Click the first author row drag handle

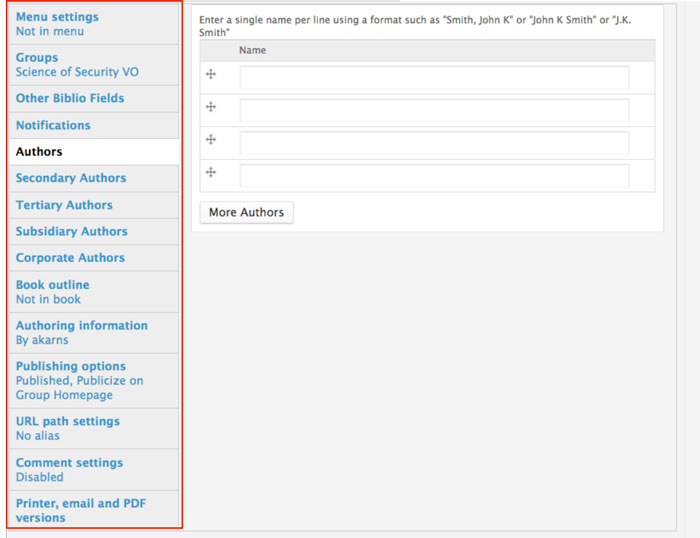point(211,74)
